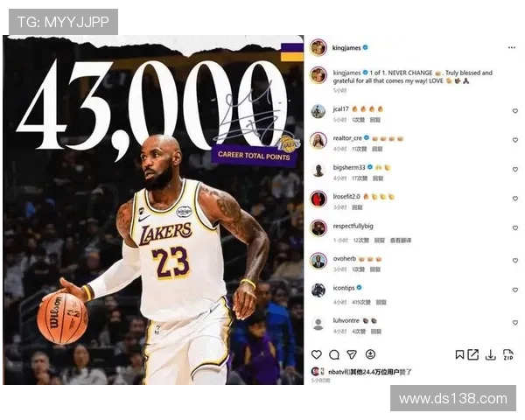Open kingjames profile from header username

(x=346, y=48)
